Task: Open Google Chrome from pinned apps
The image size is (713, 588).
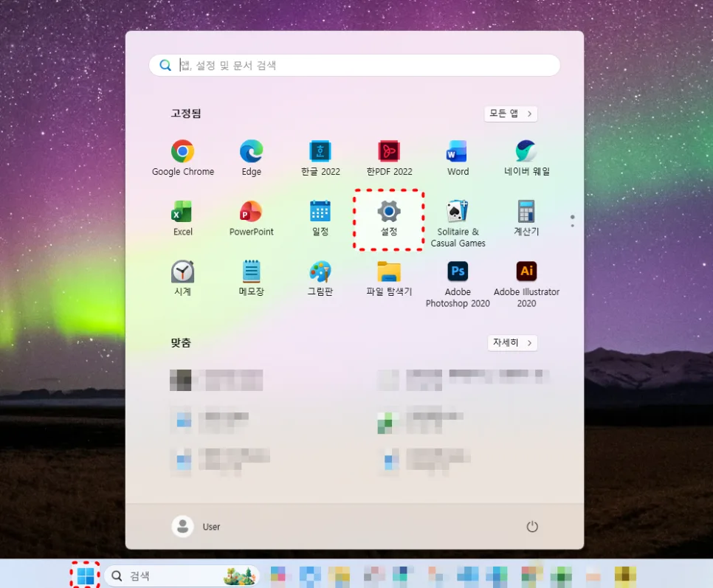Action: pyautogui.click(x=183, y=151)
